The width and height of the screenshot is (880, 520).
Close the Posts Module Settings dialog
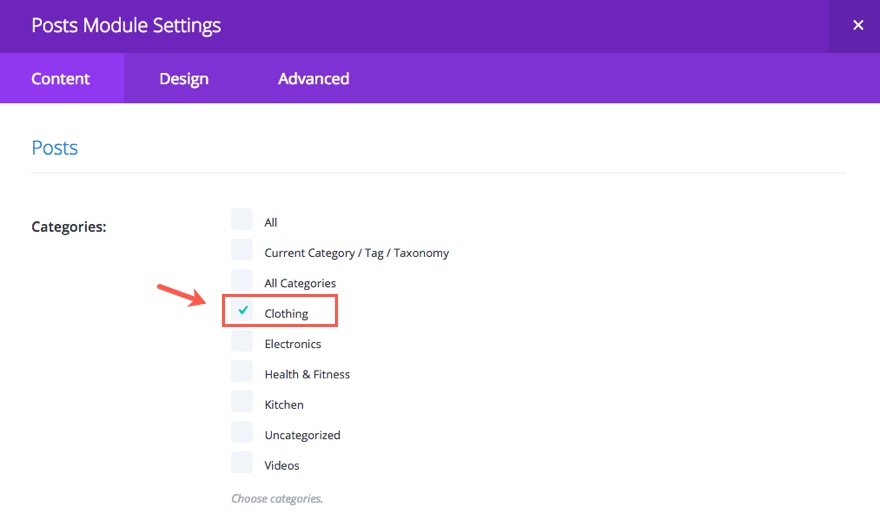857,26
